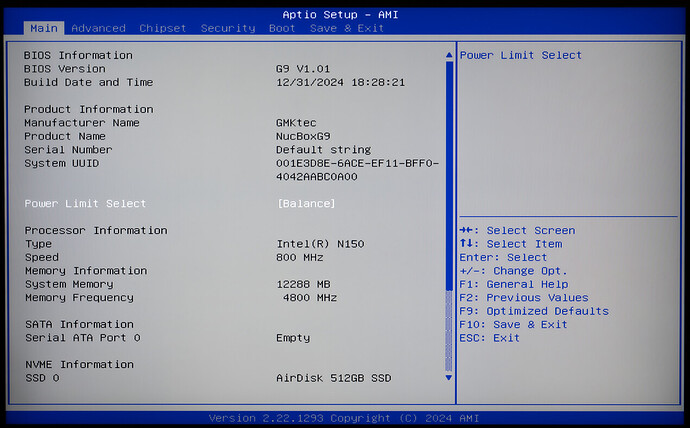Click the processor Type label
Screen dimensions: 690x428
tap(38, 244)
